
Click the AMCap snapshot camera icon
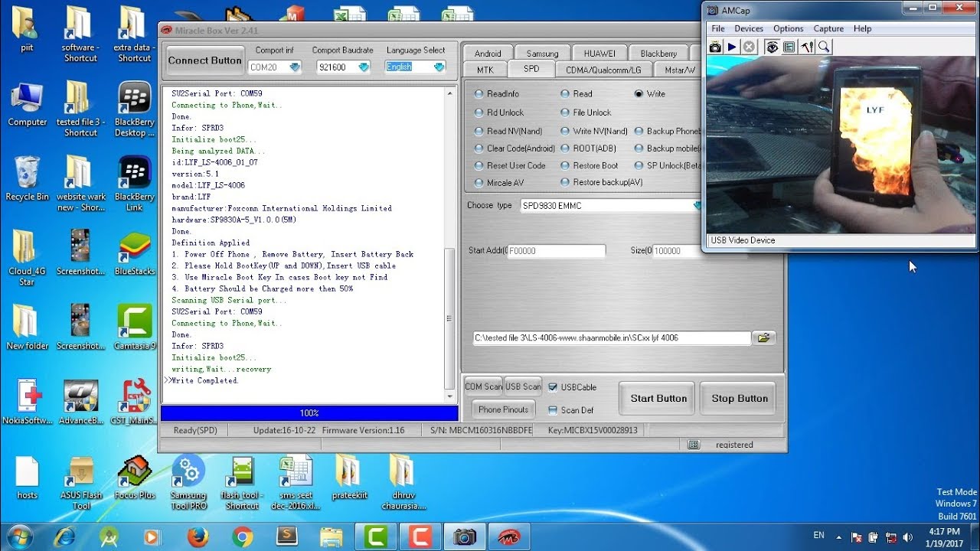point(715,47)
